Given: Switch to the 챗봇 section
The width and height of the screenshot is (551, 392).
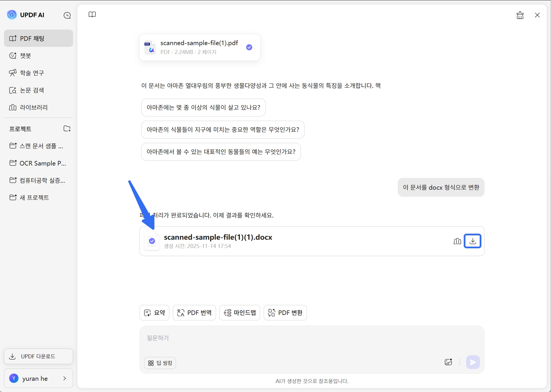Looking at the screenshot, I should point(25,55).
